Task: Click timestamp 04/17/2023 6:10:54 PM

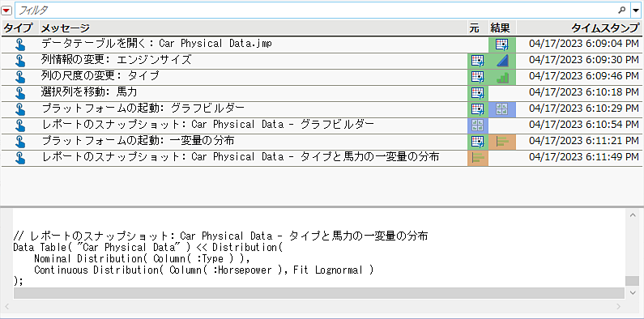Action: [584, 125]
